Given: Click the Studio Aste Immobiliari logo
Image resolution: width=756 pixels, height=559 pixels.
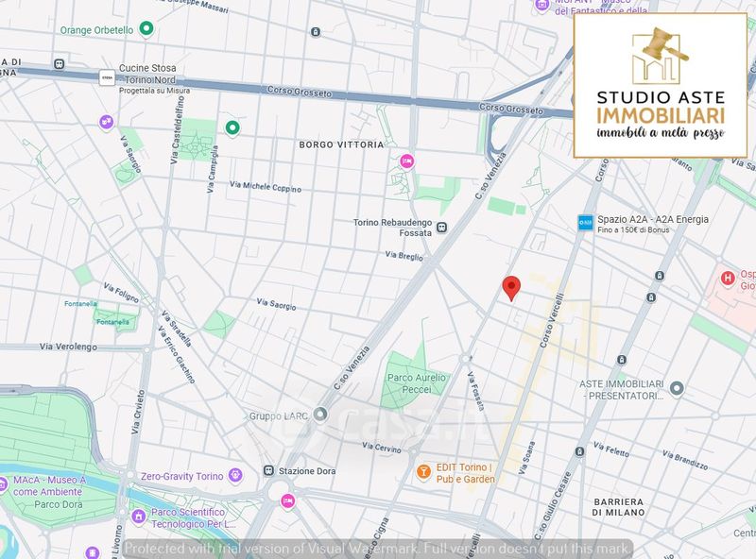Looking at the screenshot, I should 660,85.
